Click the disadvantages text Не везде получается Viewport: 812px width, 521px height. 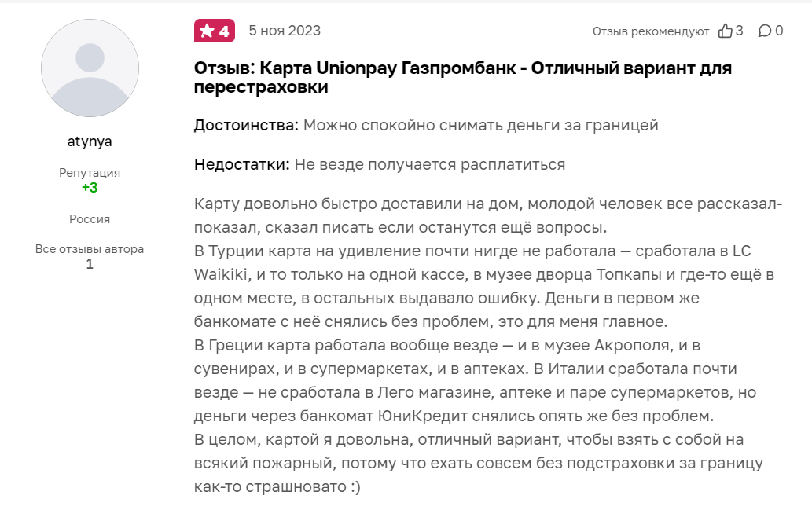[430, 164]
